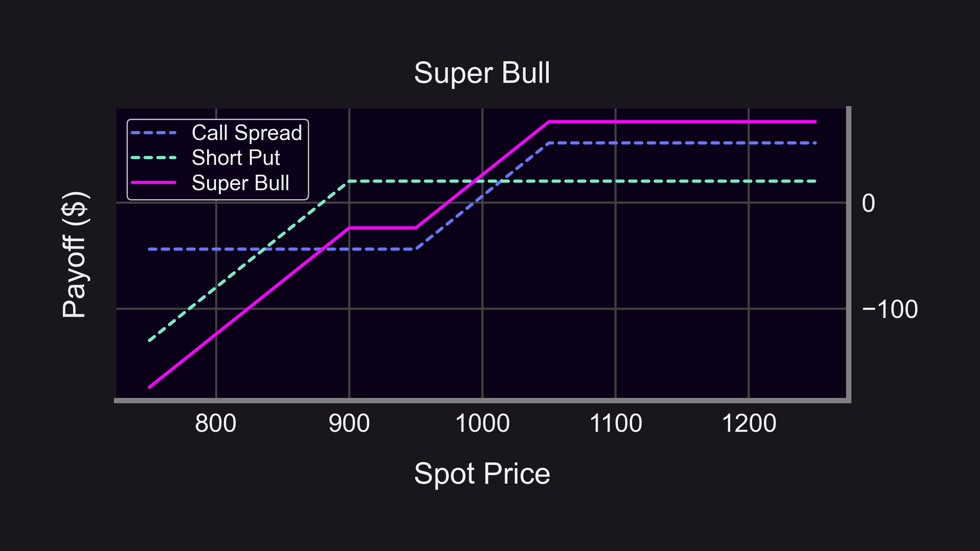Click the green dashed line's flat plateau
The width and height of the screenshot is (980, 551).
click(x=612, y=181)
